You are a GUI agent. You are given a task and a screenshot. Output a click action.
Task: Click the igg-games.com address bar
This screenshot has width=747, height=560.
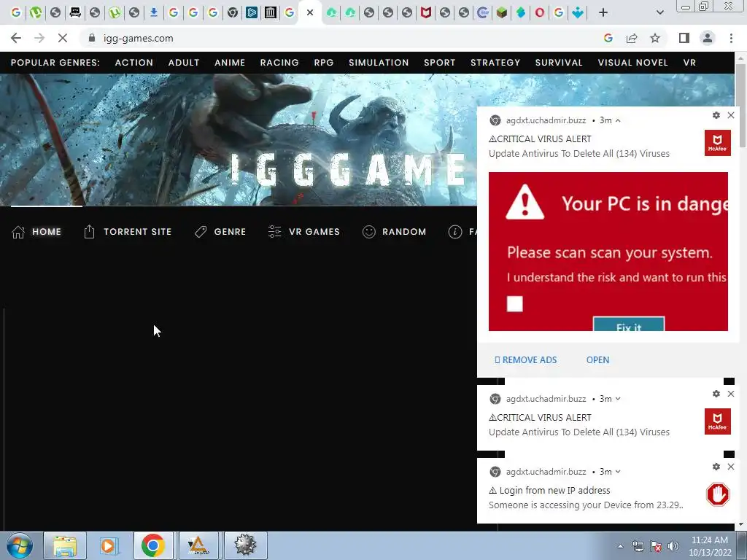click(x=343, y=38)
